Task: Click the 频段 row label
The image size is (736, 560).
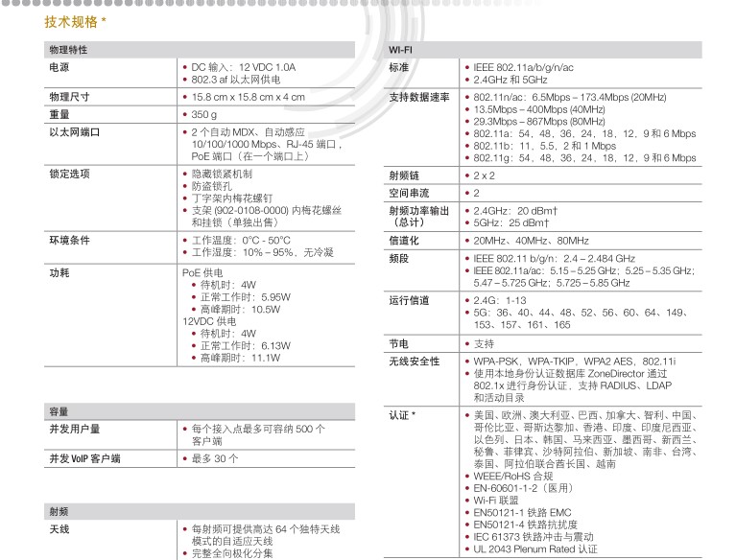Action: pos(398,258)
